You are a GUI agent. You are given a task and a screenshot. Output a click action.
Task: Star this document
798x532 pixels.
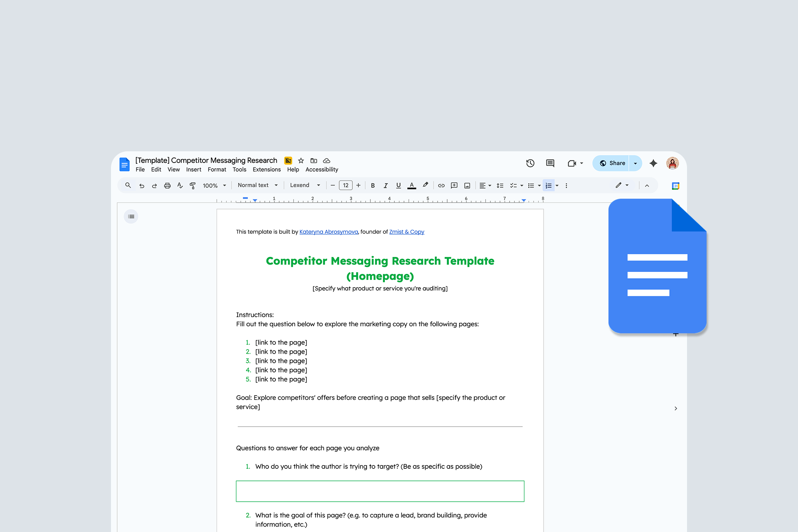[x=301, y=161]
